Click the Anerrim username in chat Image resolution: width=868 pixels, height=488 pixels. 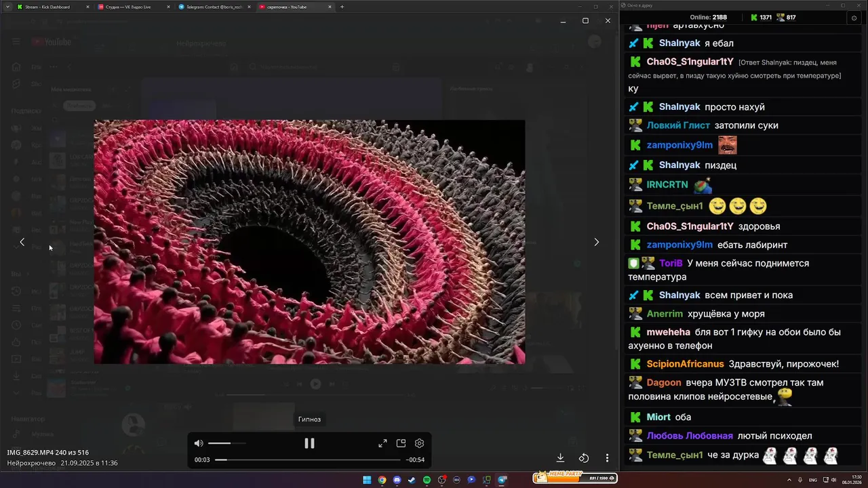click(665, 314)
